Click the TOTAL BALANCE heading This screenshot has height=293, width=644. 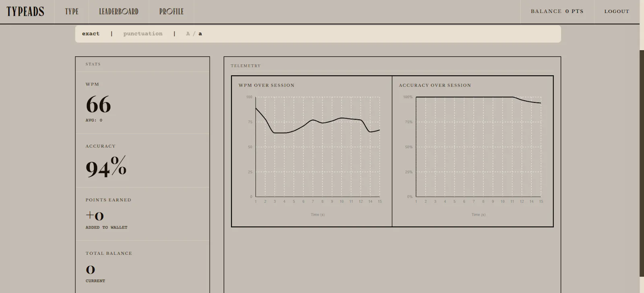[x=109, y=253]
